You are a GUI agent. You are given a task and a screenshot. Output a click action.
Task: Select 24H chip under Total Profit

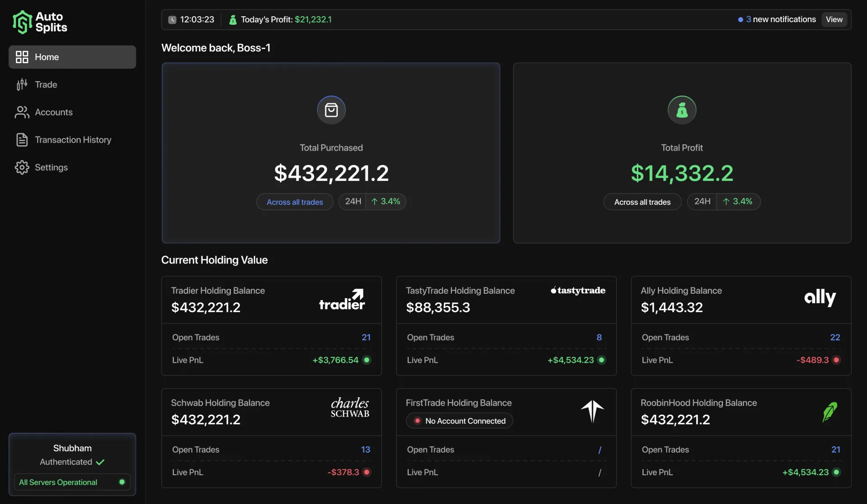[x=702, y=202]
